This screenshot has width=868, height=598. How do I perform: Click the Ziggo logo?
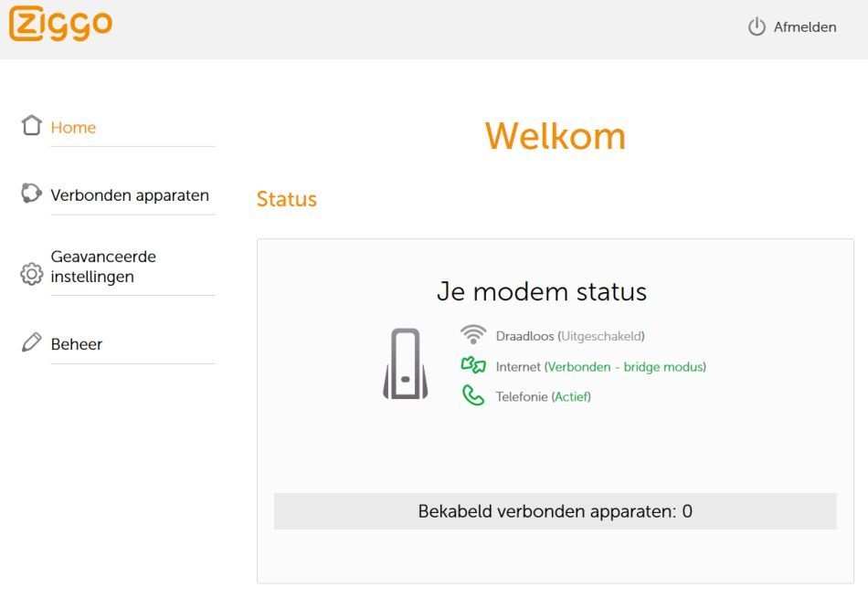click(x=61, y=25)
